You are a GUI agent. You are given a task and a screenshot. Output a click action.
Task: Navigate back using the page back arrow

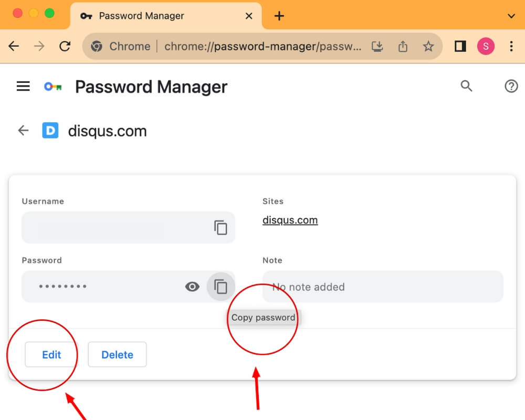[23, 130]
